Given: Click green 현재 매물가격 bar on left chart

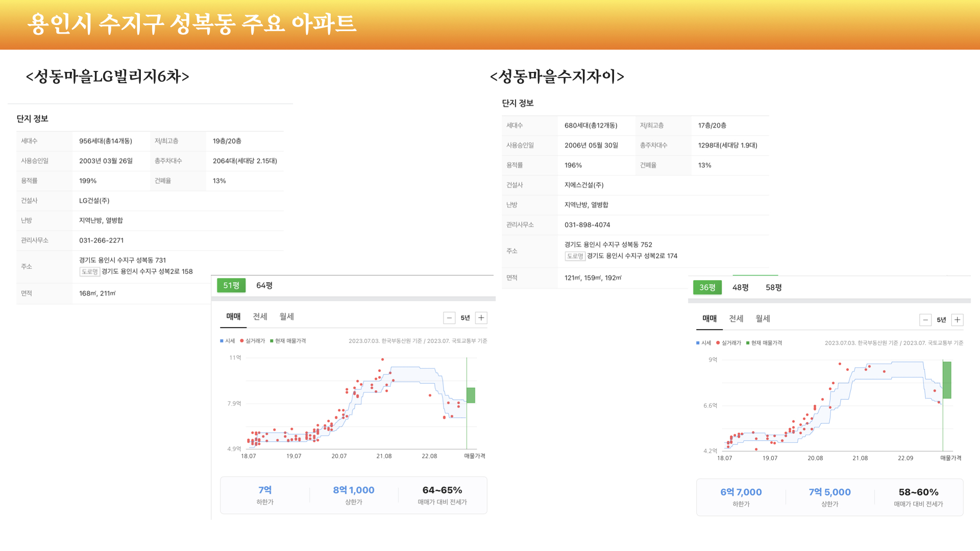Looking at the screenshot, I should coord(471,395).
